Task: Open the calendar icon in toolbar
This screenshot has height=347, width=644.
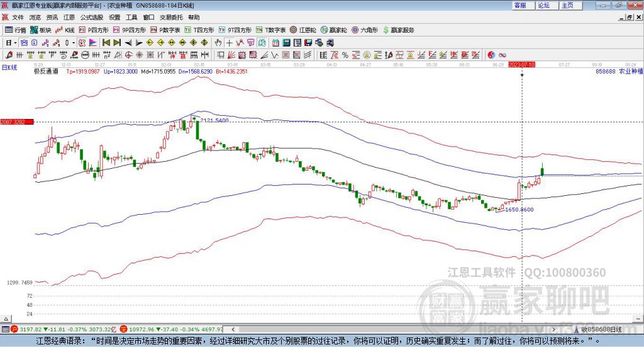Action: pos(275,43)
